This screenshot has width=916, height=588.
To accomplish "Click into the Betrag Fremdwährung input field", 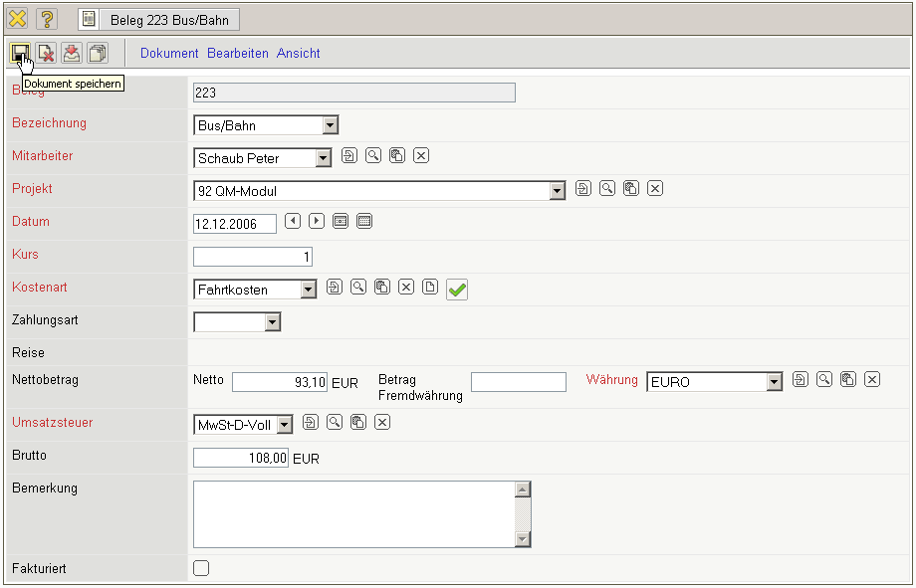I will [x=518, y=382].
